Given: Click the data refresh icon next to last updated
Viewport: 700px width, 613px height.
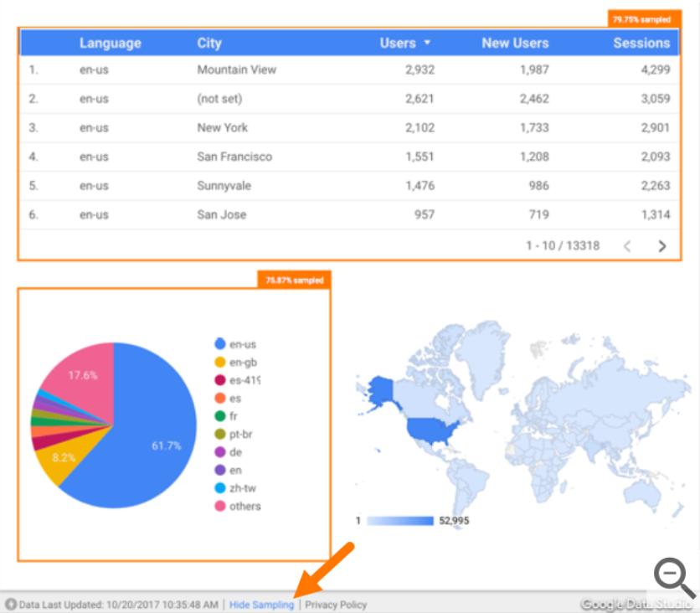Looking at the screenshot, I should pos(8,603).
